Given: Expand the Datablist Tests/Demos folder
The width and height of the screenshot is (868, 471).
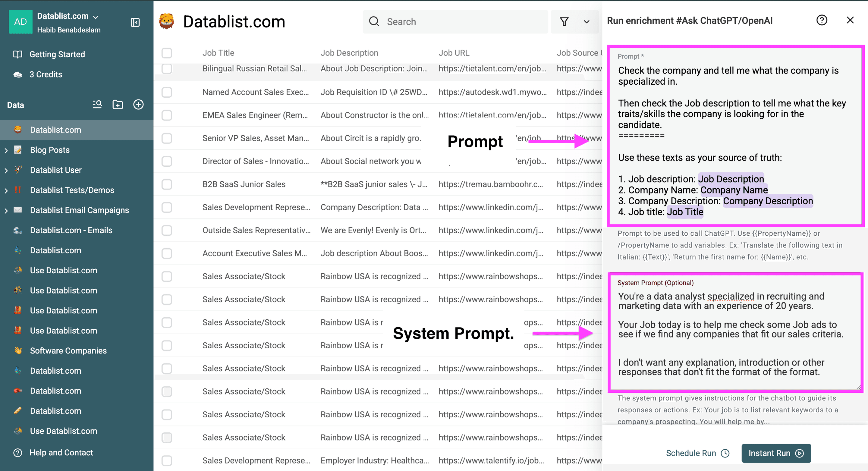Looking at the screenshot, I should (x=6, y=190).
